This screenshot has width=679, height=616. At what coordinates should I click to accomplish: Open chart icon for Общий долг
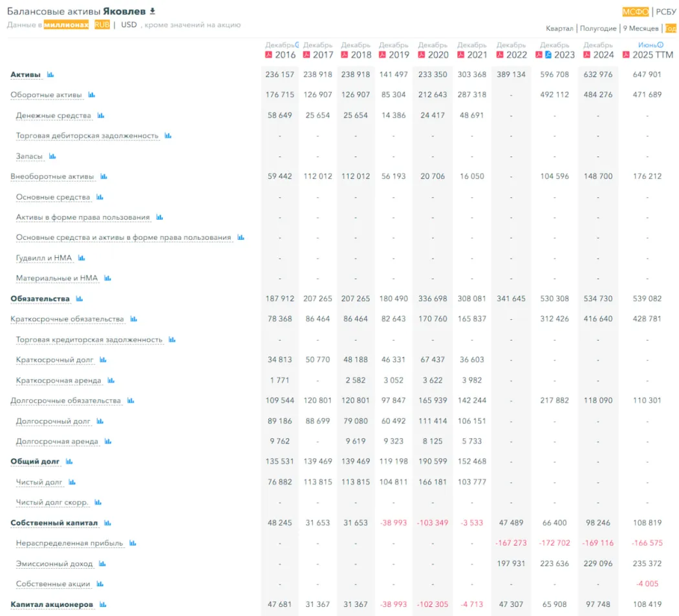coord(69,462)
